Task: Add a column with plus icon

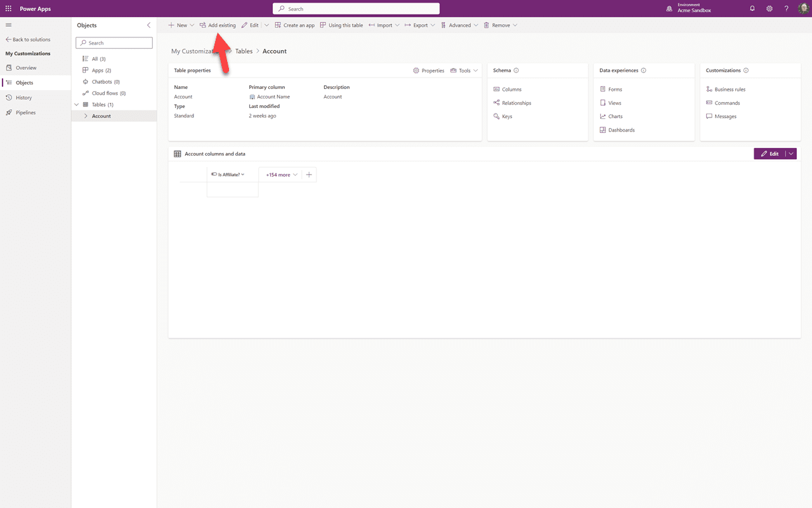Action: (x=309, y=175)
